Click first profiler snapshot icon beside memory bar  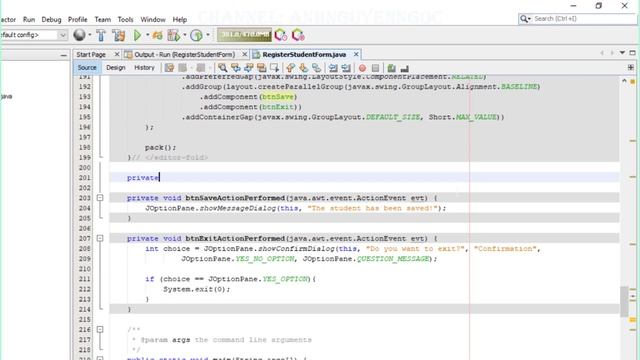pos(280,36)
